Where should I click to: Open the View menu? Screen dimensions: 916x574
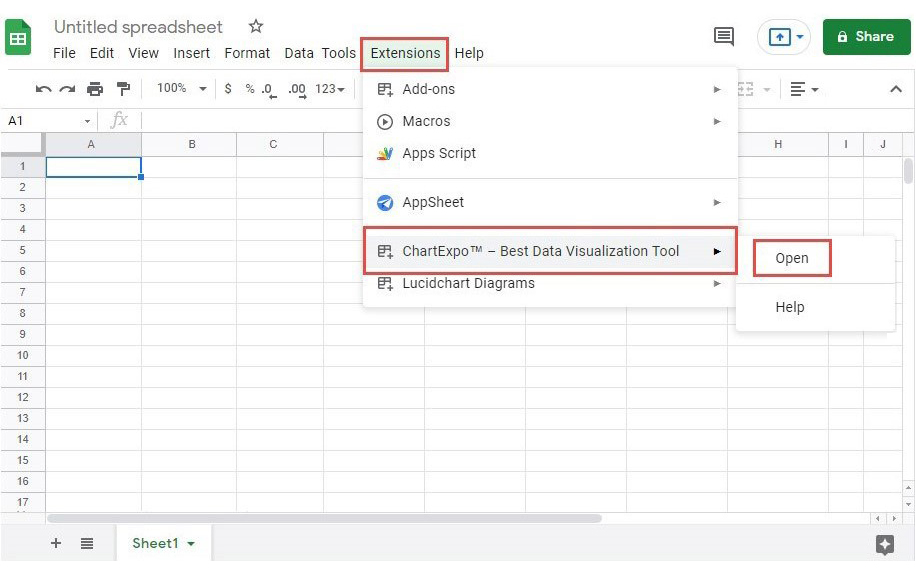143,53
